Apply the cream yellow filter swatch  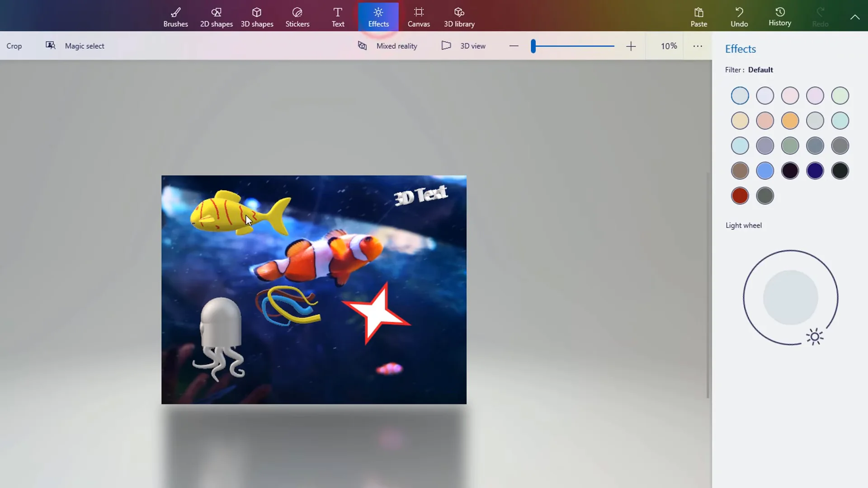(x=740, y=121)
